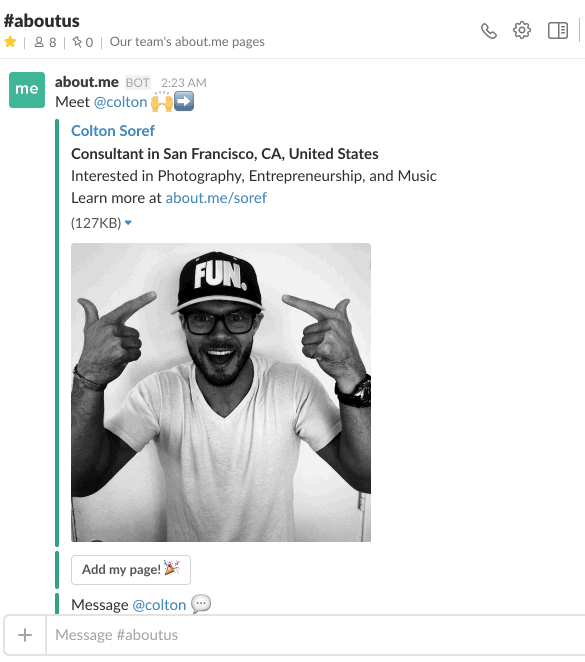Click the about.me bot sender name
The height and width of the screenshot is (662, 585).
(87, 82)
